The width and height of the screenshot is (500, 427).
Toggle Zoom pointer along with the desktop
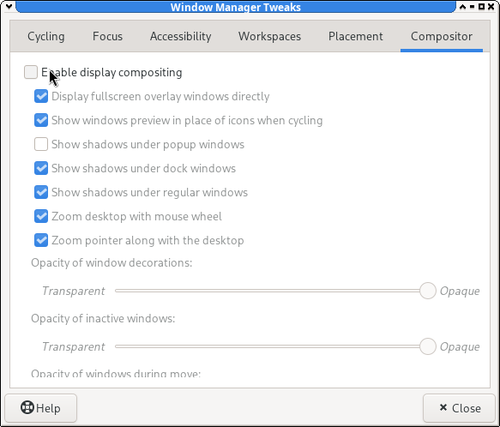41,240
